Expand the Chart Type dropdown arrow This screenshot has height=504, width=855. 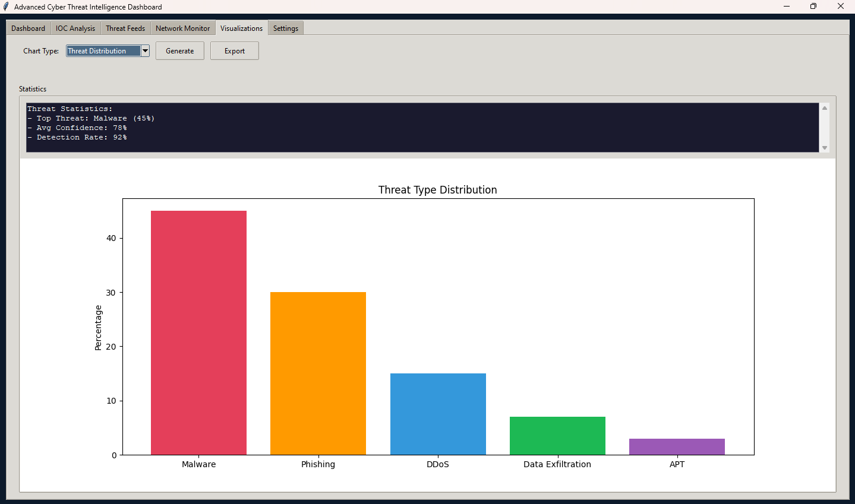[145, 51]
